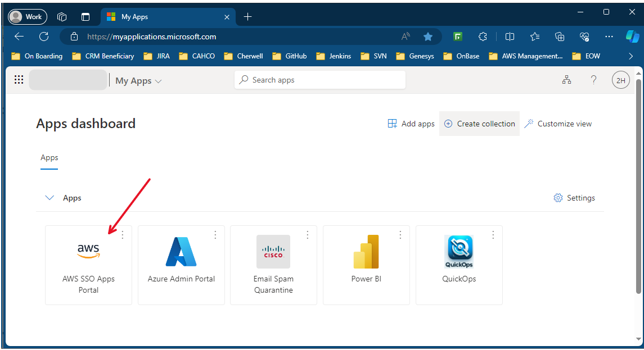Image resolution: width=644 pixels, height=350 pixels.
Task: Click the Search apps input field
Action: tap(319, 79)
